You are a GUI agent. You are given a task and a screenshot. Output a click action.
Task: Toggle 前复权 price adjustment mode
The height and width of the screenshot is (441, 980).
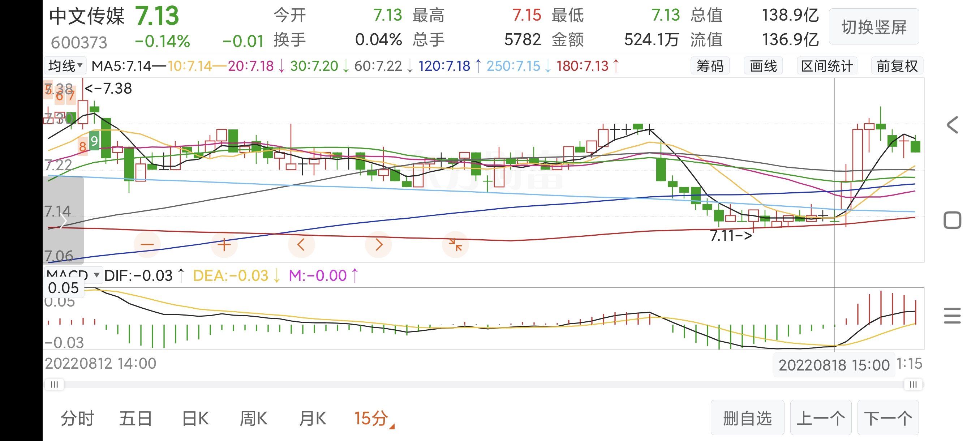coord(897,66)
